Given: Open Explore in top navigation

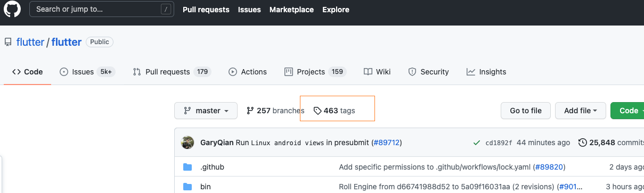Looking at the screenshot, I should pyautogui.click(x=336, y=10).
